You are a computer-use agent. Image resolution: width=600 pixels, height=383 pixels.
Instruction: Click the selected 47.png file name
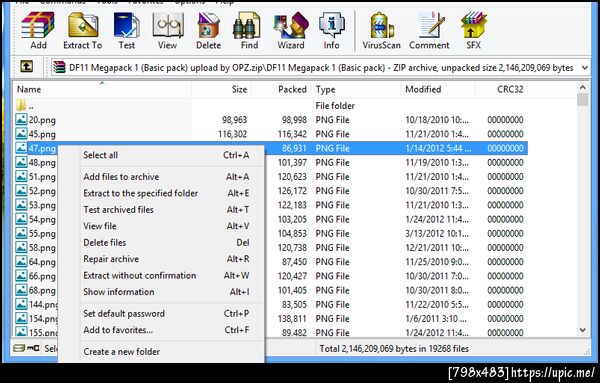tap(42, 148)
